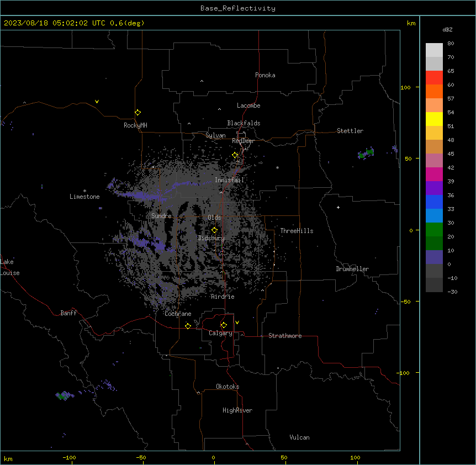Click the red color swatch between 65 and 60 dBZ
Viewport: 476px width, 465px height.
434,78
